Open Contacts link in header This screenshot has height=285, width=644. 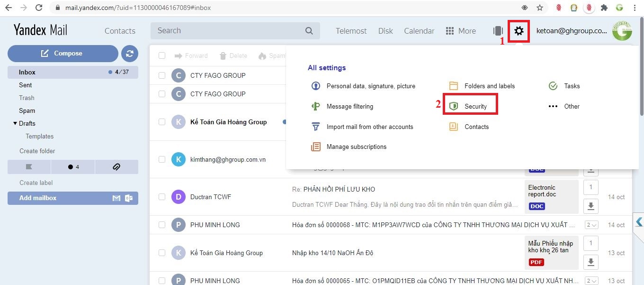pos(120,31)
